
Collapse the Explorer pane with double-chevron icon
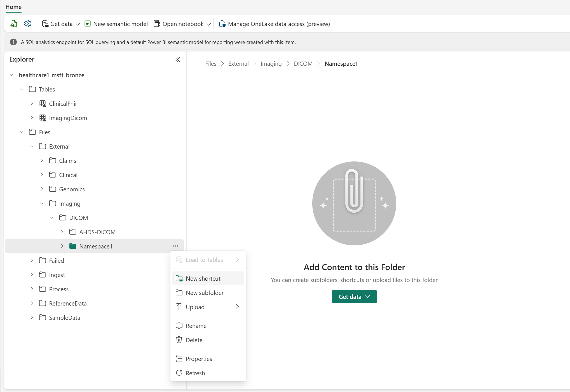click(x=178, y=60)
